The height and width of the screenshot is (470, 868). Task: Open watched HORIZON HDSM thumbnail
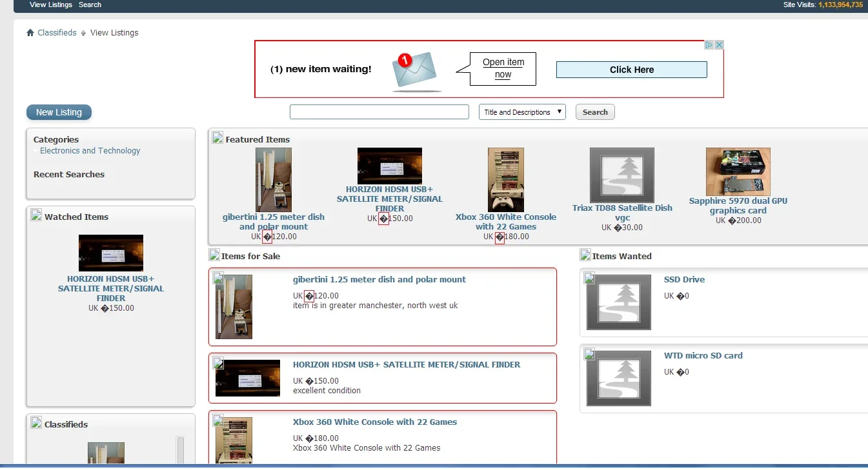pos(111,253)
